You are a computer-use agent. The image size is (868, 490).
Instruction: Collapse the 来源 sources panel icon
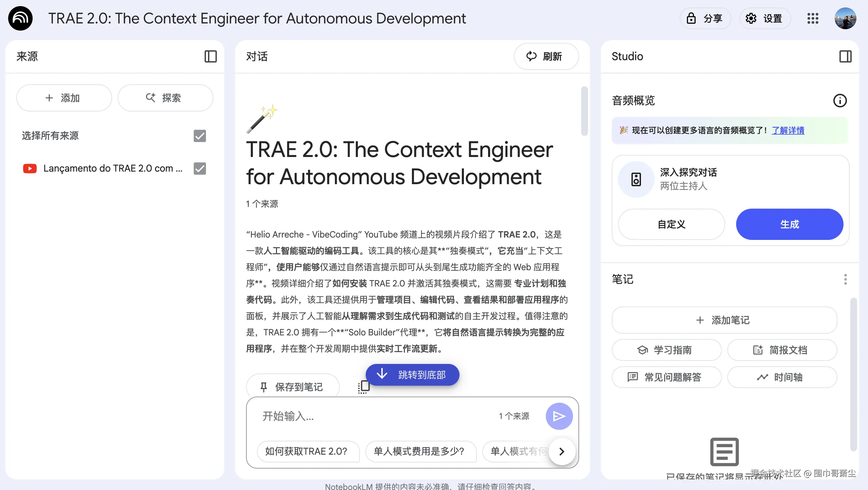click(211, 56)
